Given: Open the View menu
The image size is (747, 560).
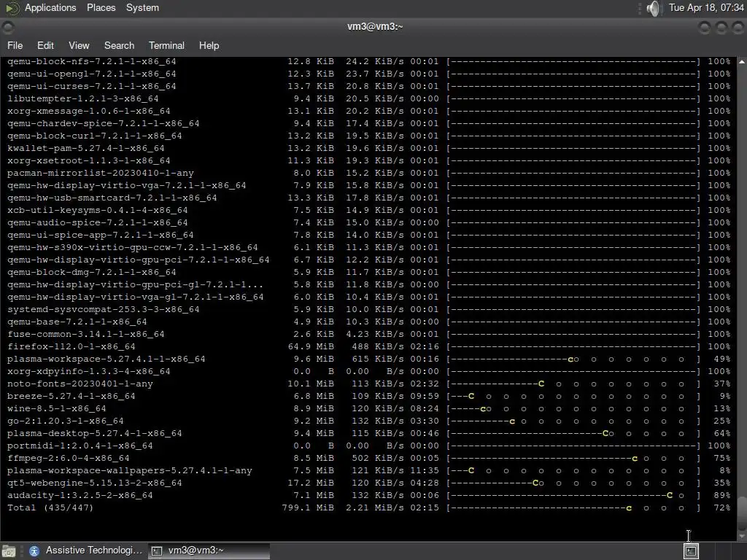Looking at the screenshot, I should (79, 45).
